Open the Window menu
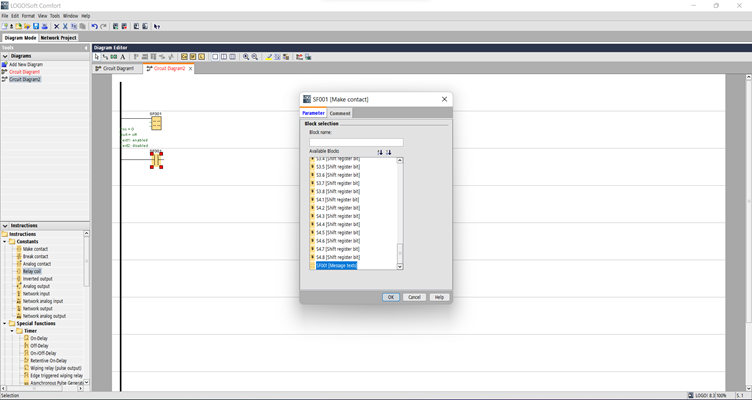752x400 pixels. (x=70, y=16)
